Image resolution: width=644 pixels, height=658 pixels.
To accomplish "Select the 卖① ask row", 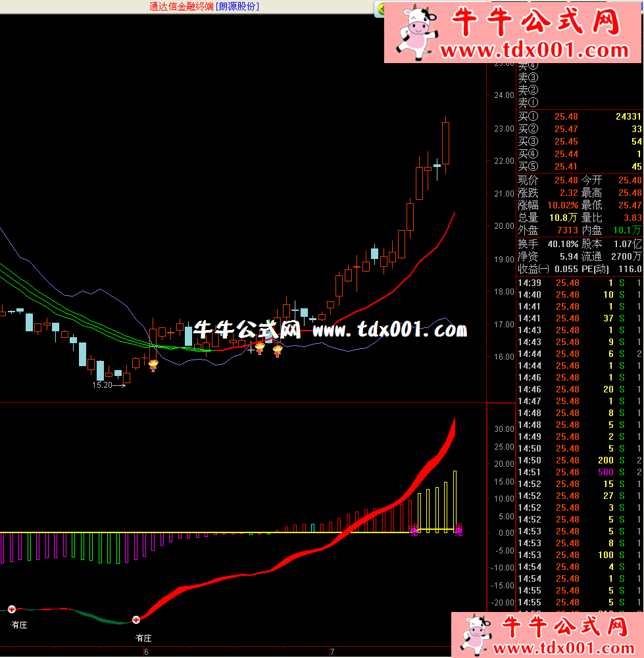I will point(579,103).
